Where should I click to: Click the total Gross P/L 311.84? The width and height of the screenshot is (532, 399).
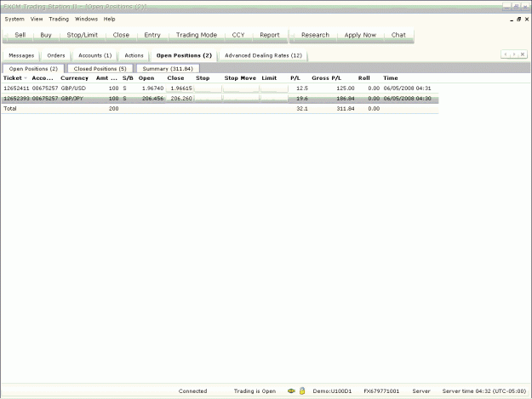coord(346,109)
